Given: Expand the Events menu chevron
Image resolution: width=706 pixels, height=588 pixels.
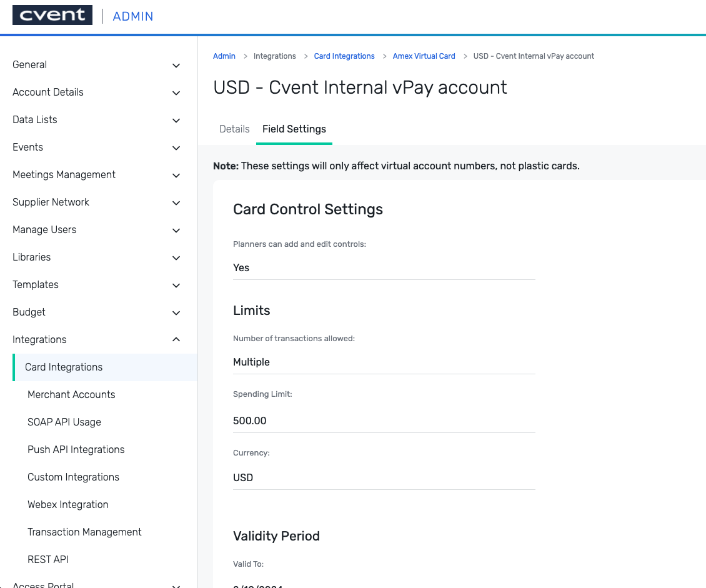Looking at the screenshot, I should [176, 147].
